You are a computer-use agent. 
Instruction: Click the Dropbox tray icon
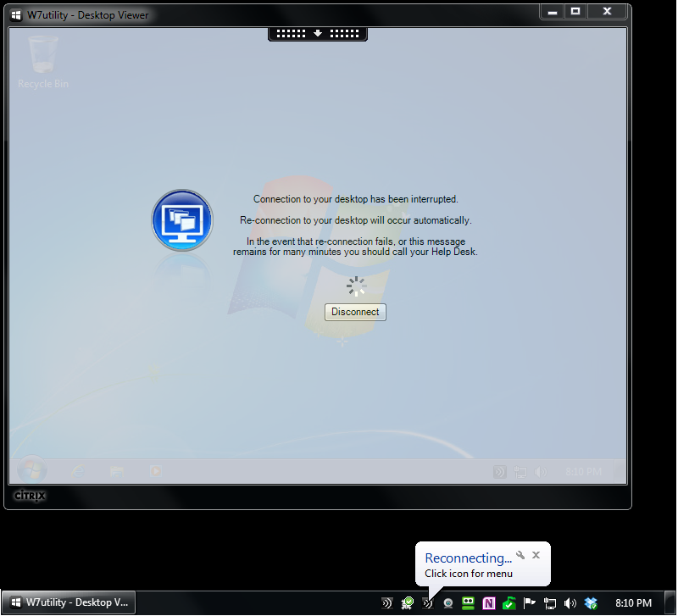point(591,603)
